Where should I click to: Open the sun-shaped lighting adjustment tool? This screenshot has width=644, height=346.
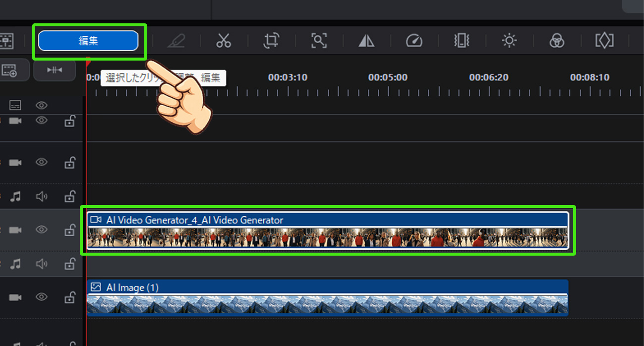(509, 41)
